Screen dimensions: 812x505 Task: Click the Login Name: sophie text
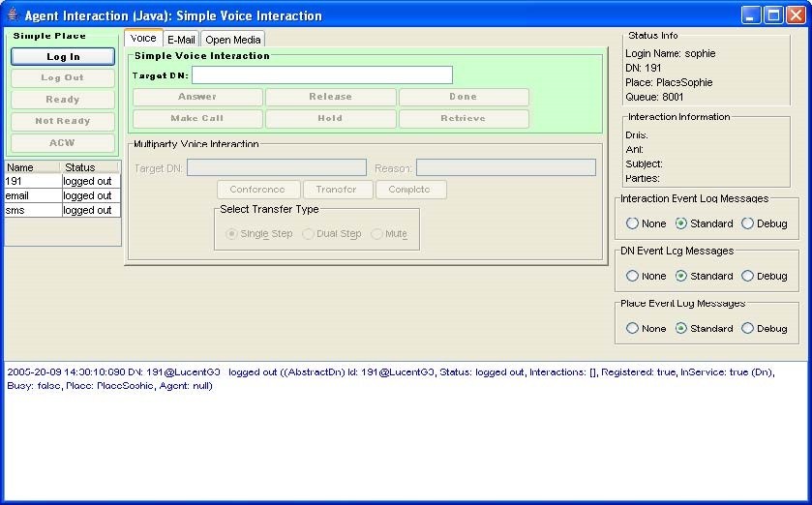[x=670, y=53]
